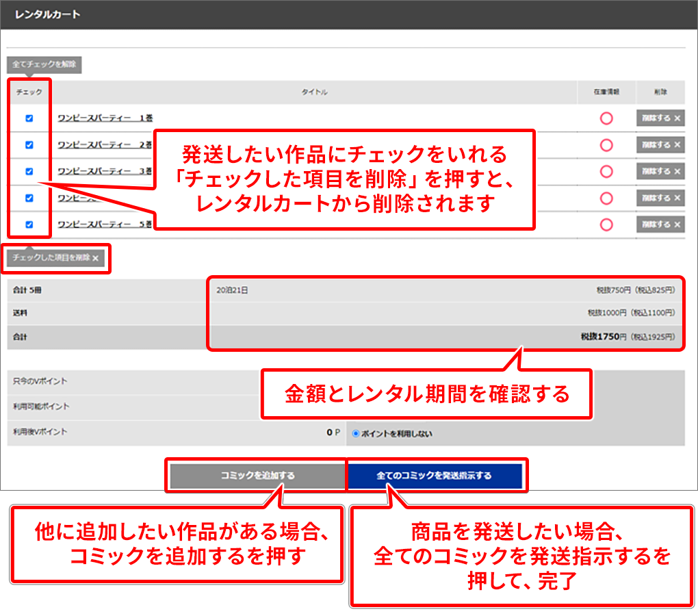The image size is (698, 616).
Task: Uncheck the ワンピースパーティー 1巻 checkbox
Action: [x=29, y=118]
